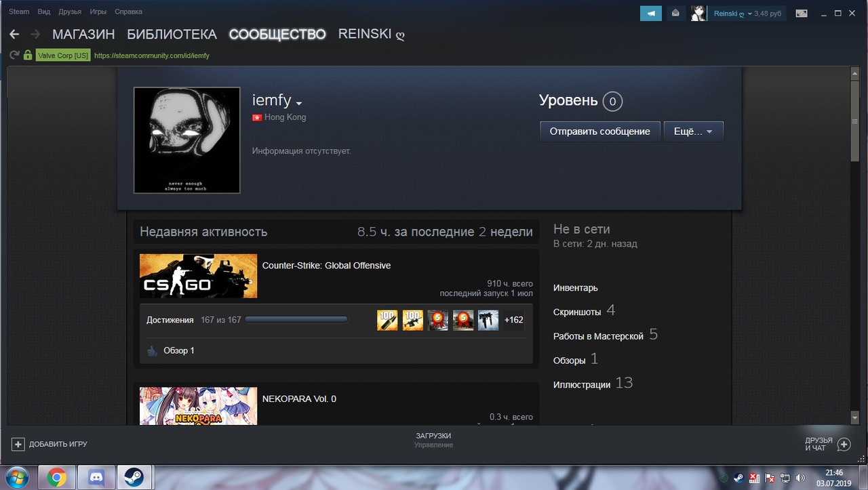Open Discord from the taskbar
868x490 pixels.
pos(96,478)
